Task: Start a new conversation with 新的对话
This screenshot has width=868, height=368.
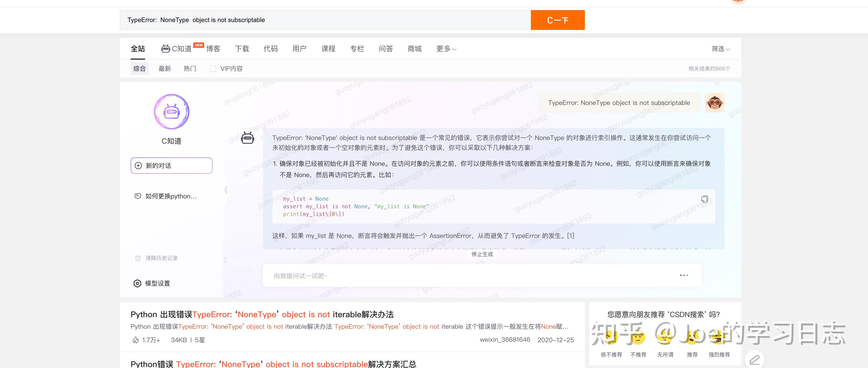Action: tap(171, 165)
